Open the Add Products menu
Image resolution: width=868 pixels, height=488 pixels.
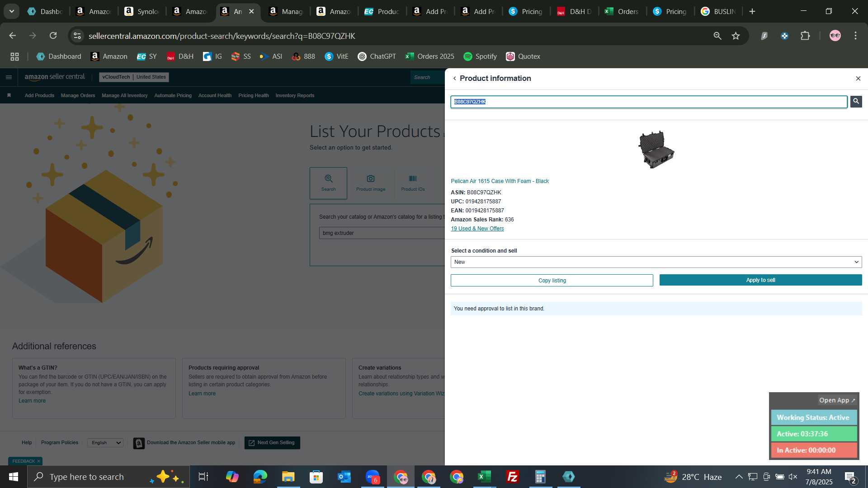coord(39,95)
